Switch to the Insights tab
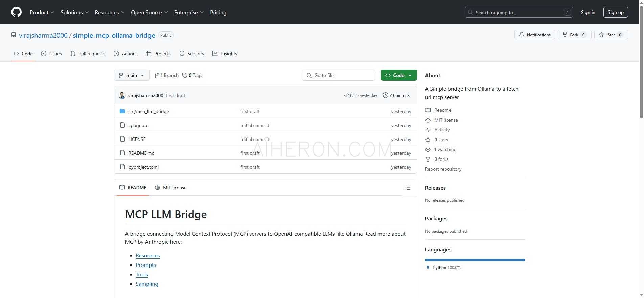644x298 pixels. pos(225,54)
